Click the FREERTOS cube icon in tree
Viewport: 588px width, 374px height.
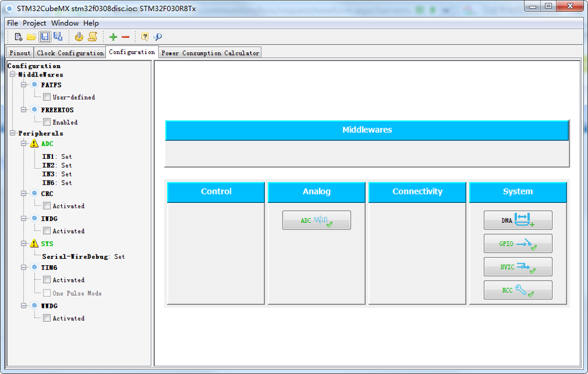pyautogui.click(x=35, y=110)
